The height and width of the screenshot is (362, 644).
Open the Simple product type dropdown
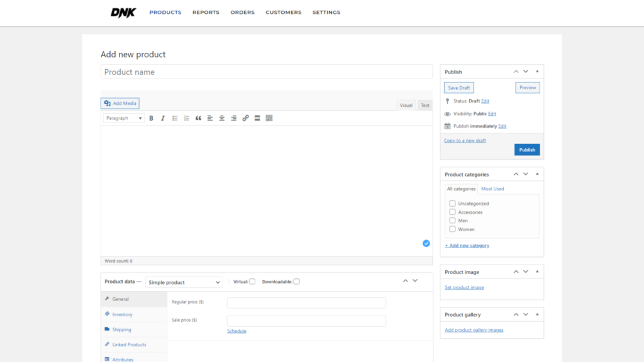pos(184,283)
